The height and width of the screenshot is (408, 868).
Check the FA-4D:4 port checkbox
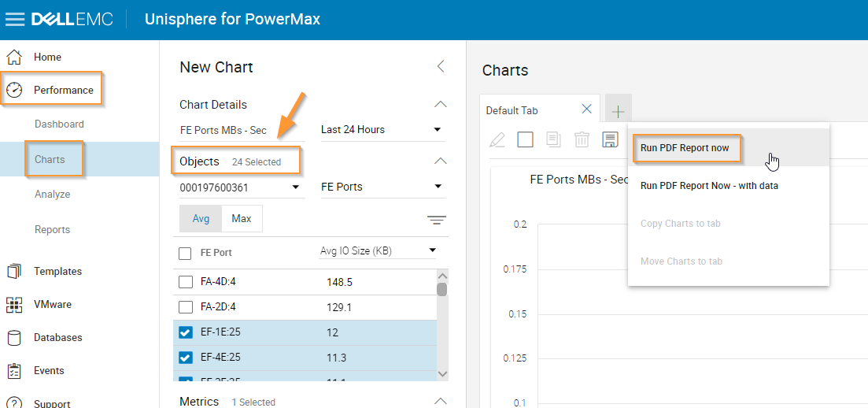coord(186,282)
